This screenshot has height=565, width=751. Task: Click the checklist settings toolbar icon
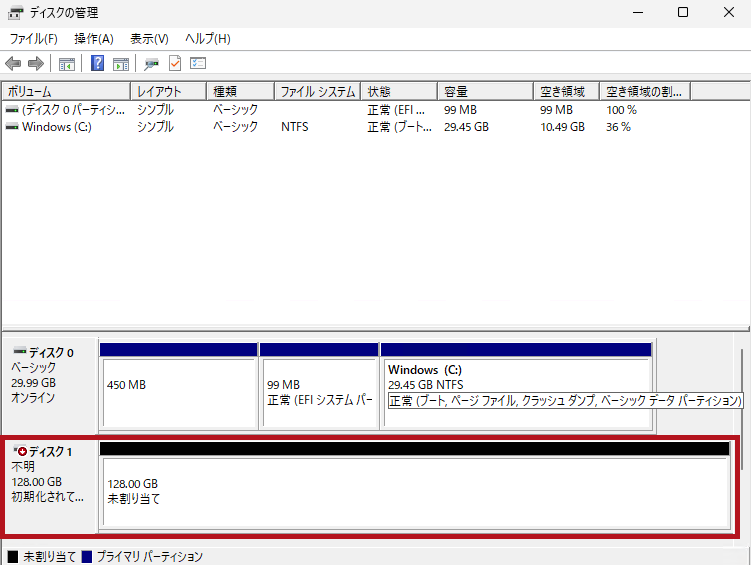coord(198,64)
